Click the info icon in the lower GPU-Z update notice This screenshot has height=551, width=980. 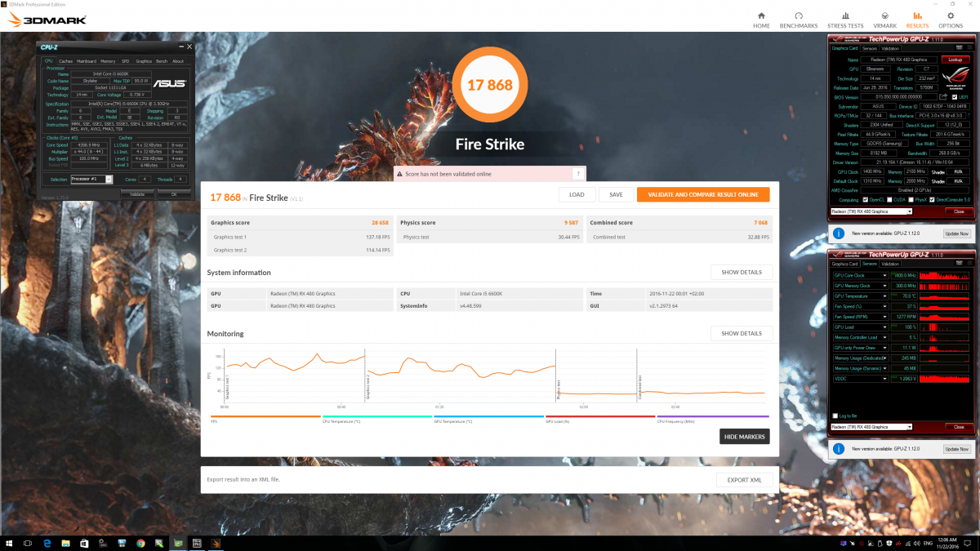coord(838,449)
